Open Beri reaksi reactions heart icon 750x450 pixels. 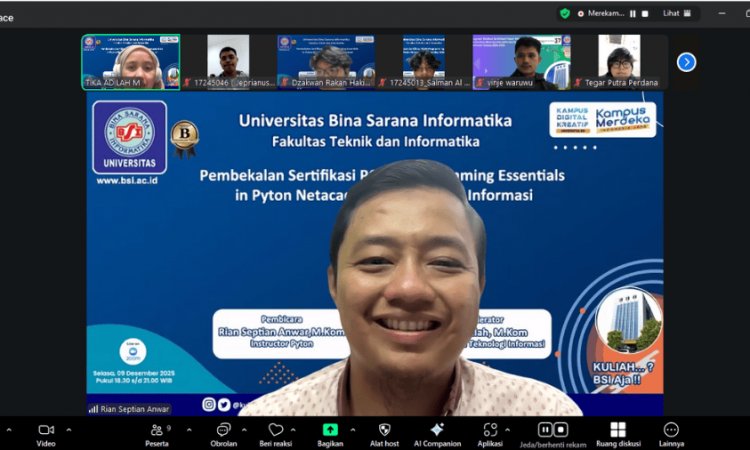tap(276, 430)
